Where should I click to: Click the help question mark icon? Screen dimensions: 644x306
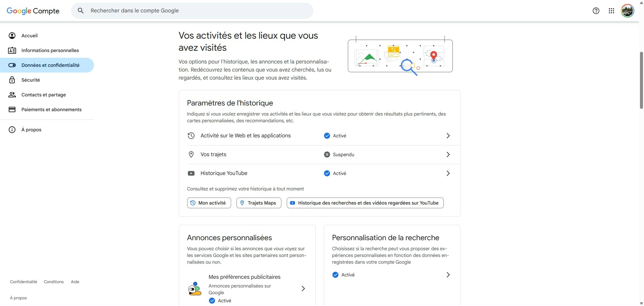[596, 11]
